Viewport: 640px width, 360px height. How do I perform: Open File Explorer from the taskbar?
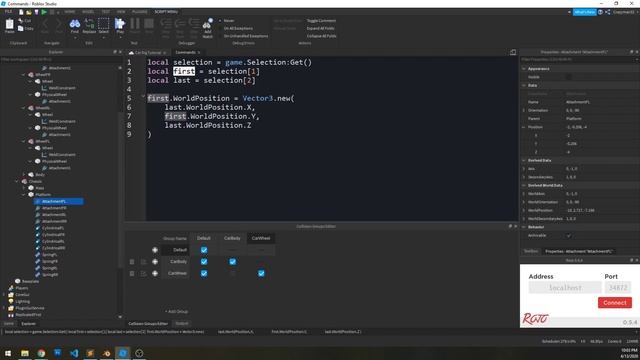25,353
